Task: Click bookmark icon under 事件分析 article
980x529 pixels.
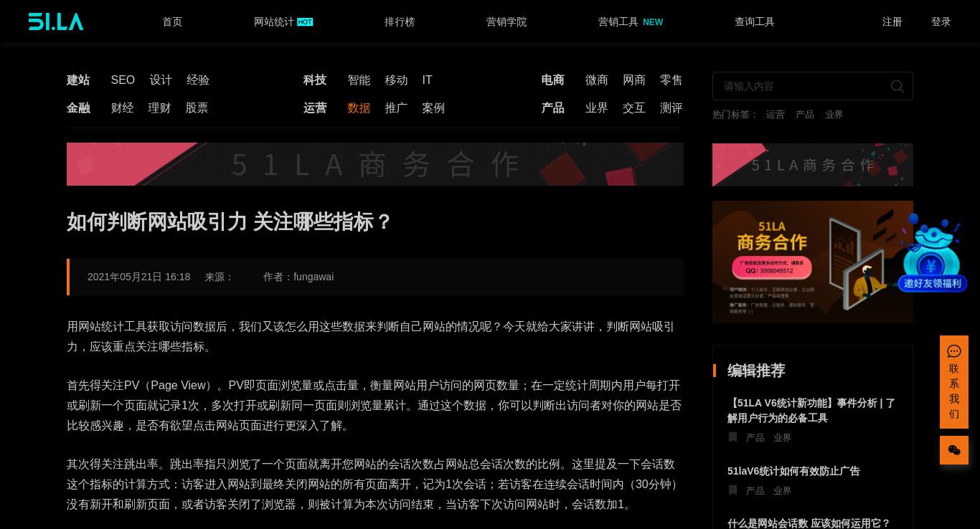Action: click(732, 437)
